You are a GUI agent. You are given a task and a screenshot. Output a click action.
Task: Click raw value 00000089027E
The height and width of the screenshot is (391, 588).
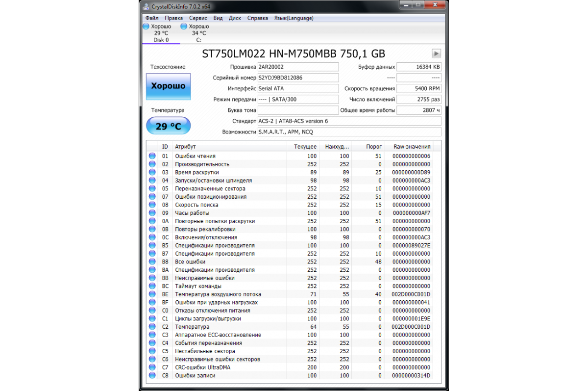click(412, 245)
